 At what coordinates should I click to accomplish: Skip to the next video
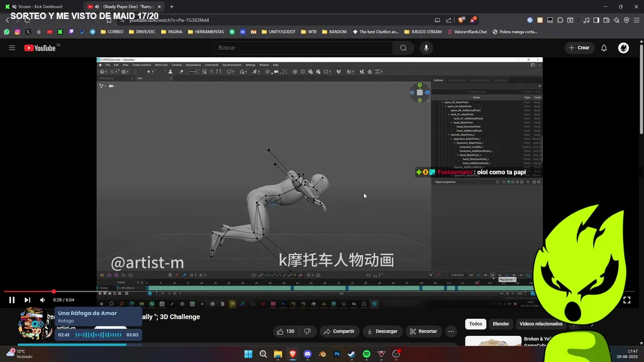pyautogui.click(x=27, y=300)
